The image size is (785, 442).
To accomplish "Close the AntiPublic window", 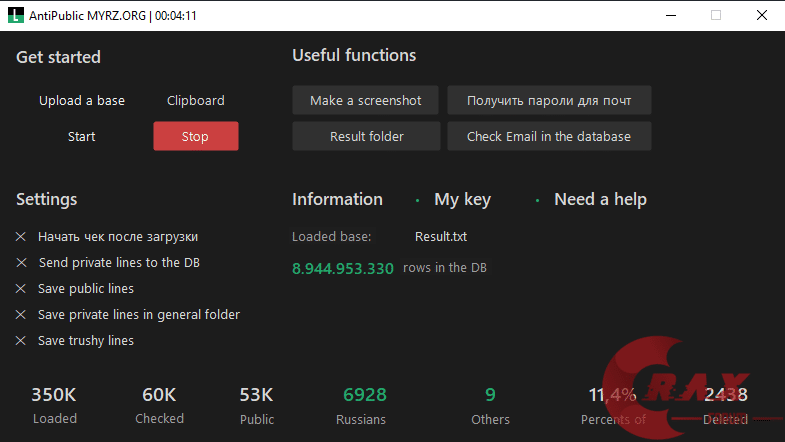I will point(761,16).
